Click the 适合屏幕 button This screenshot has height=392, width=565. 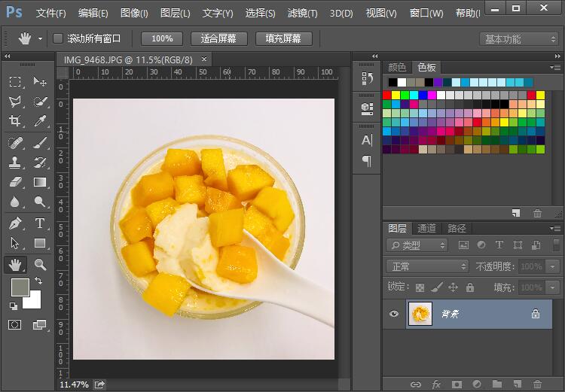pyautogui.click(x=219, y=38)
